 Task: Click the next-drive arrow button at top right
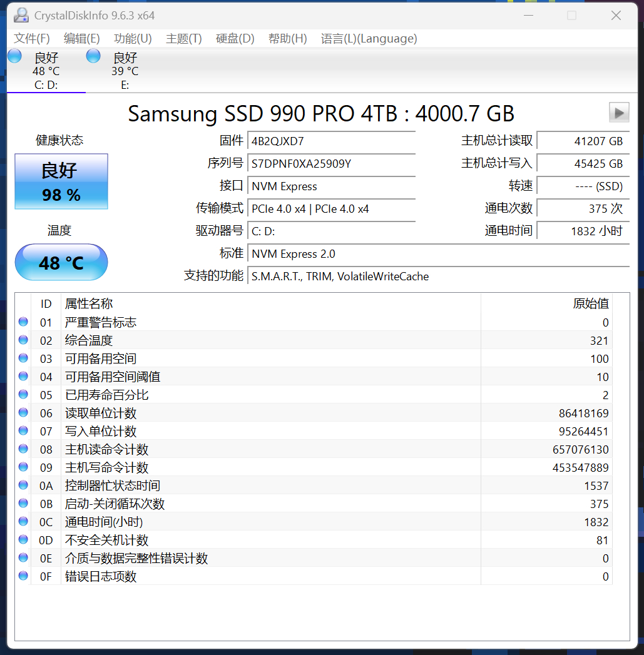618,113
